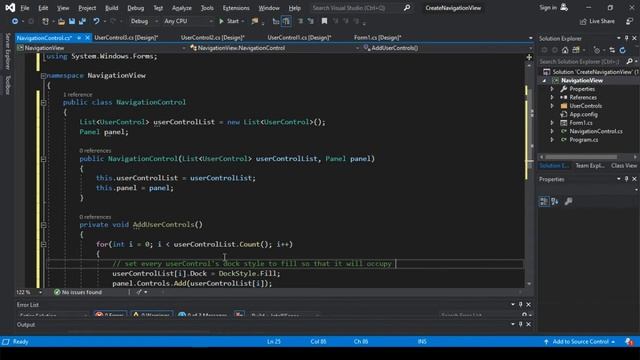Collapse the AddUserControls method block
Viewport: 640px width, 360px height.
click(x=43, y=225)
